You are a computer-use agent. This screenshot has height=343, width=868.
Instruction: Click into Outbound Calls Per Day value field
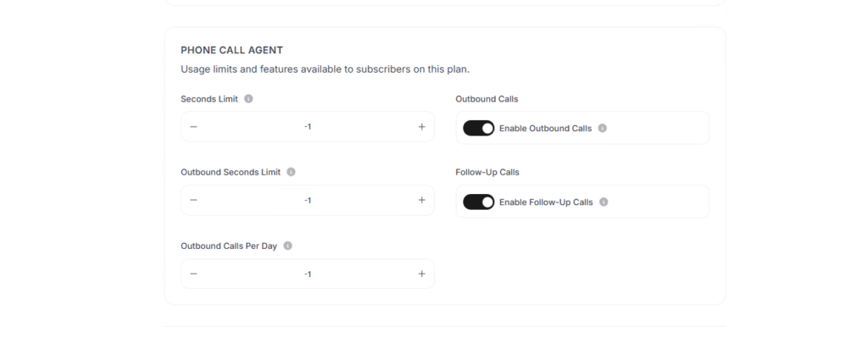(x=308, y=274)
